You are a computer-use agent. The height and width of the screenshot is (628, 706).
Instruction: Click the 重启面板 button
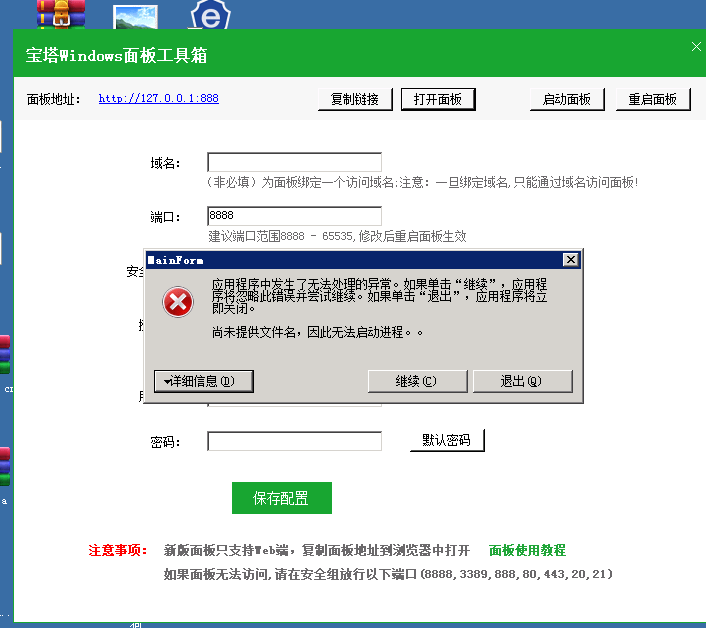pos(653,99)
